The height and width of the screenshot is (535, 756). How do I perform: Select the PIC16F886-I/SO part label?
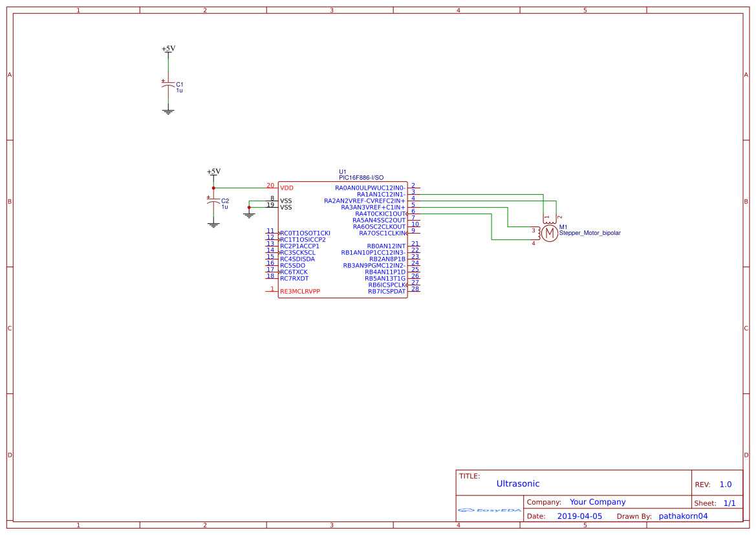(x=361, y=177)
